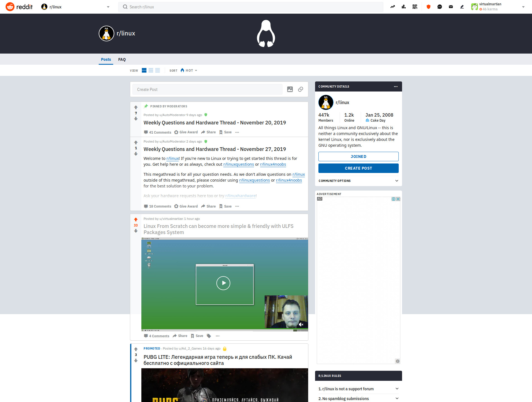Downvote the November 27 weekly thread

[x=136, y=154]
